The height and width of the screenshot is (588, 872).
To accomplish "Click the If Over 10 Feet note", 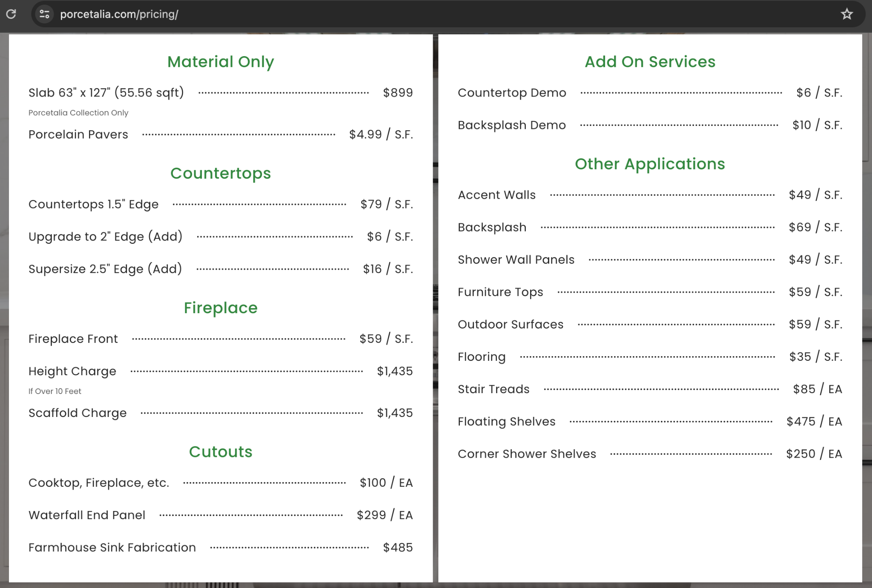I will [54, 391].
